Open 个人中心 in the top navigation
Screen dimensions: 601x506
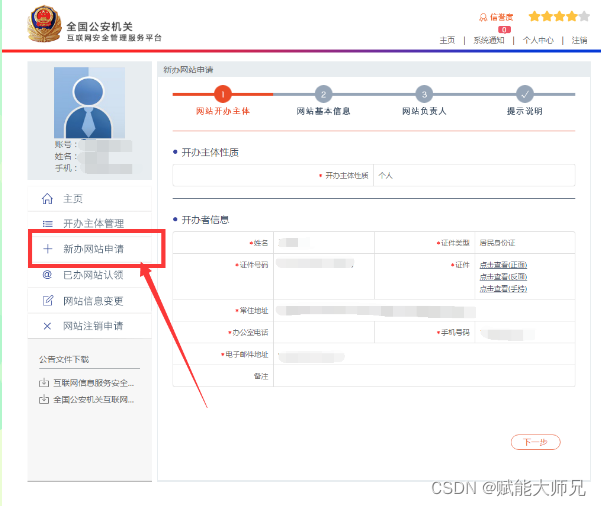pos(538,40)
